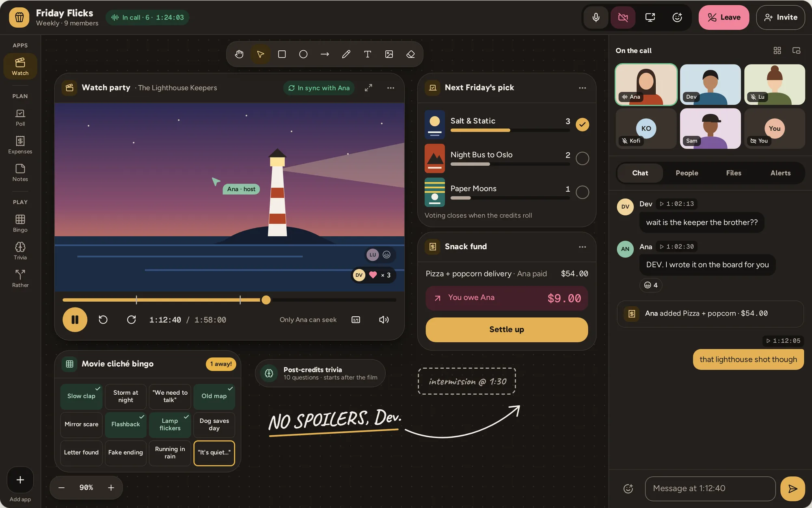Jump to Dev's 1:02:13 timestamp
Screen dimensions: 812x508
pos(677,204)
